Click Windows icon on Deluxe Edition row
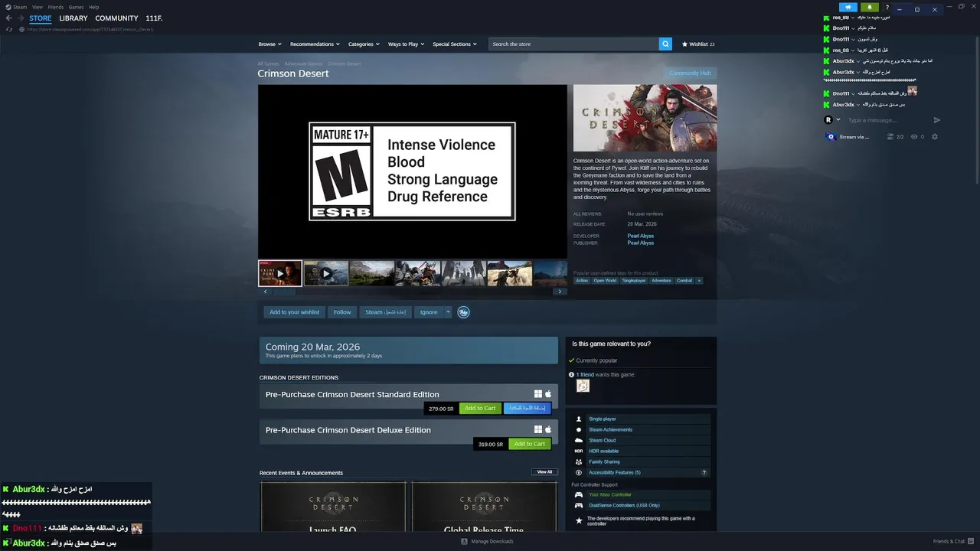Image resolution: width=980 pixels, height=551 pixels. point(538,430)
